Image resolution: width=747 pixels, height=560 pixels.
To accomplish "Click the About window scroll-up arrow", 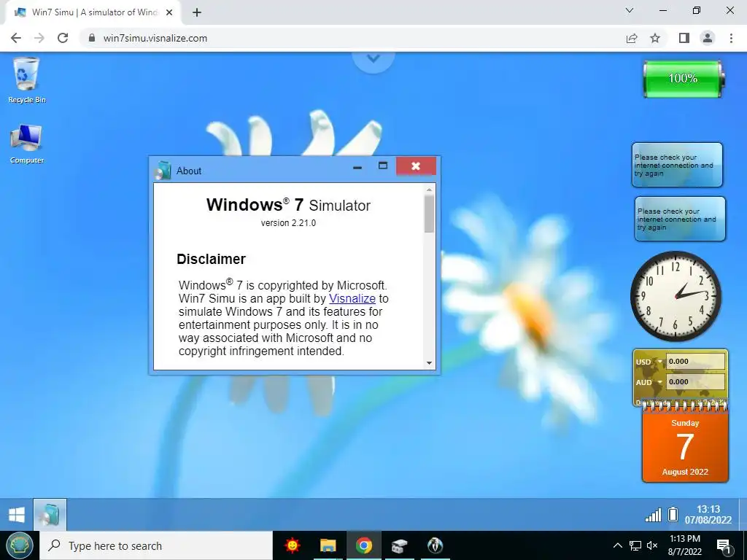I will point(429,190).
